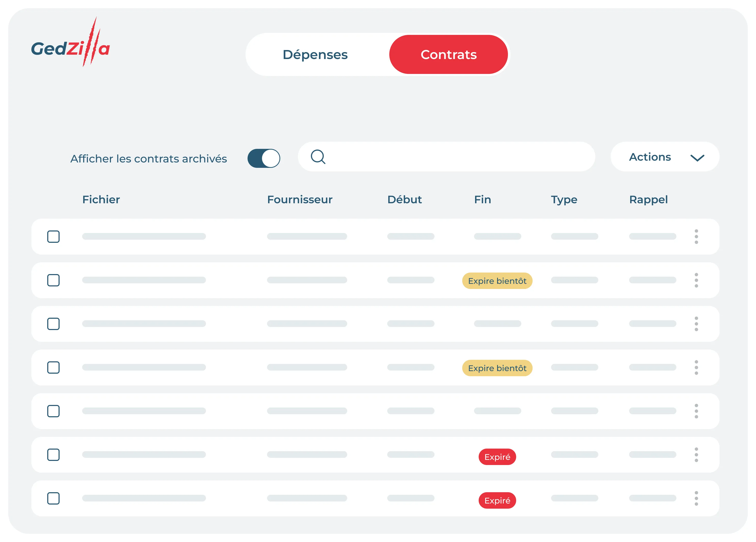Open the fifth row's three-dot menu

[696, 411]
